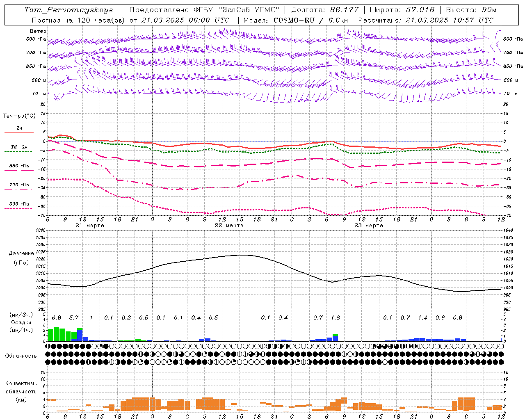Click the 5.7 precipitation value
Image resolution: width=525 pixels, height=420 pixels.
coord(74,317)
